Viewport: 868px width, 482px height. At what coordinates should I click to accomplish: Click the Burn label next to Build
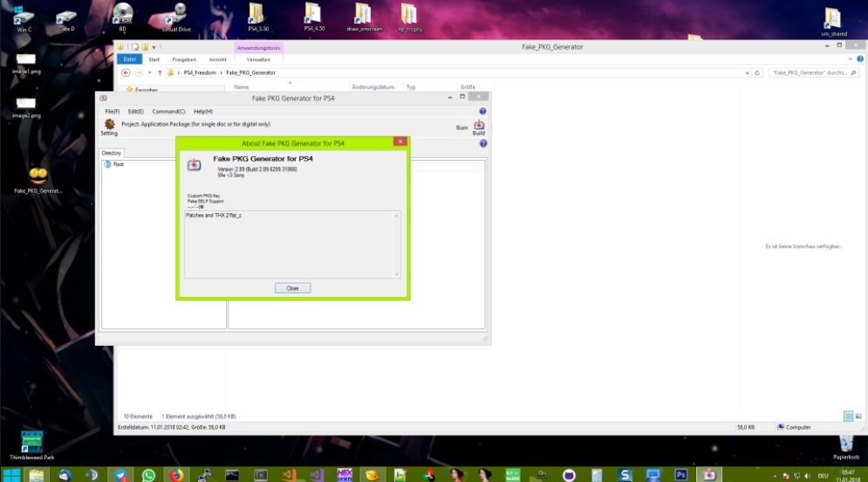tap(461, 128)
